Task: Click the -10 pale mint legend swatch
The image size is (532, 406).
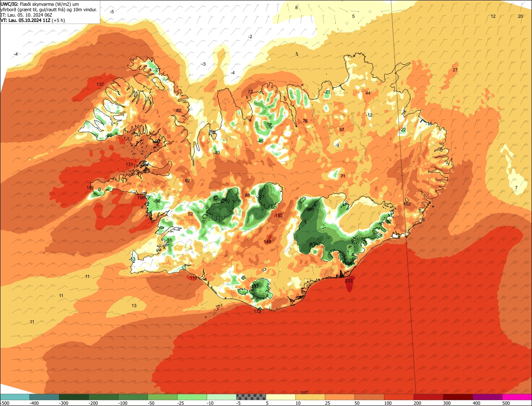Action: click(222, 397)
